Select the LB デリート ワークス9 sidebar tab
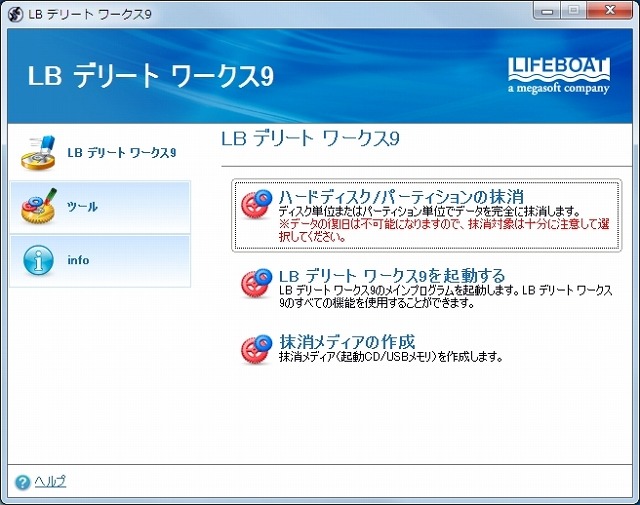 (x=100, y=153)
